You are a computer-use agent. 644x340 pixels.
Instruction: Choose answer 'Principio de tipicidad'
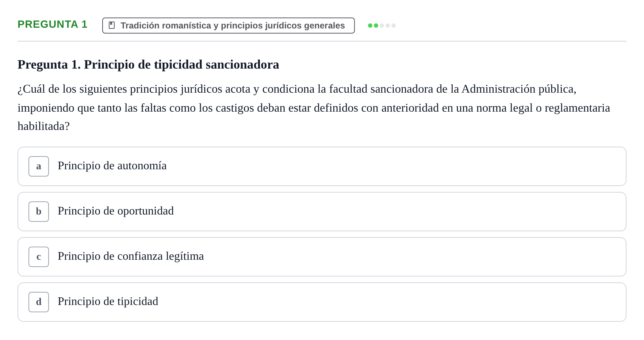(x=322, y=302)
